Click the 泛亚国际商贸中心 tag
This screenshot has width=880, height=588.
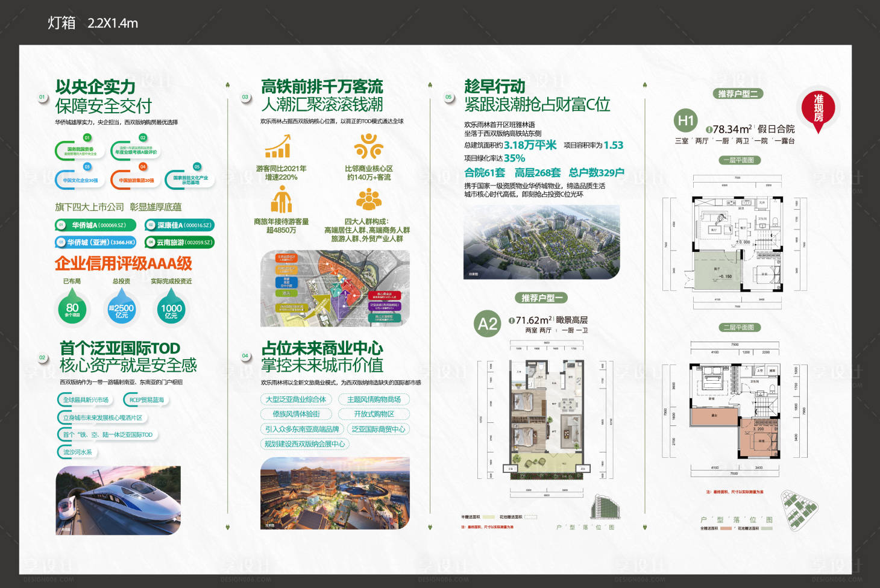pyautogui.click(x=379, y=429)
